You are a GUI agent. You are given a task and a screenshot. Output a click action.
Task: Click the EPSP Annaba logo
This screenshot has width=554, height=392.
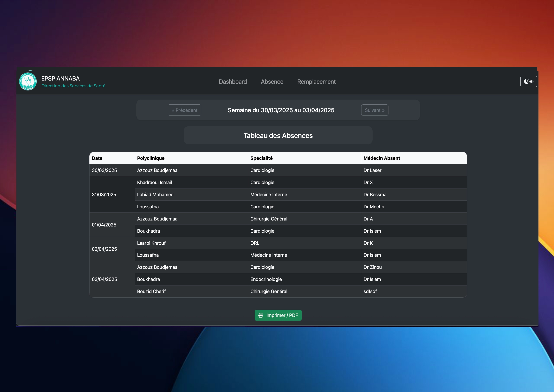click(28, 82)
